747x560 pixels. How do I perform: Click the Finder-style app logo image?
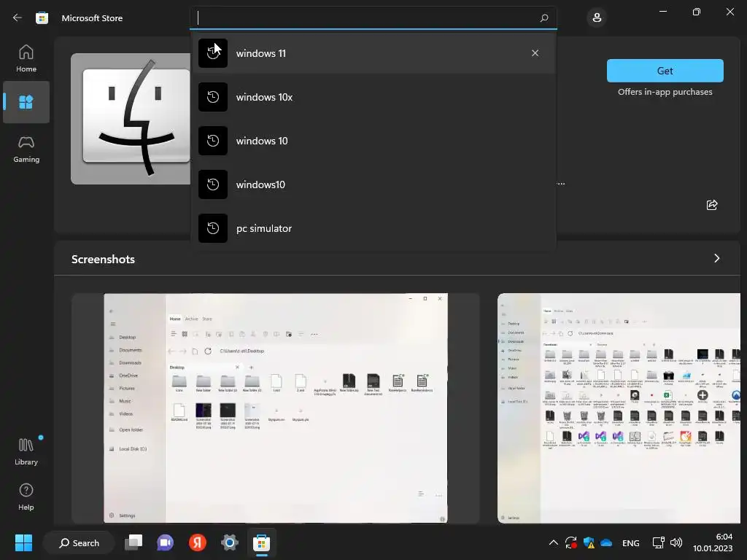click(x=131, y=119)
